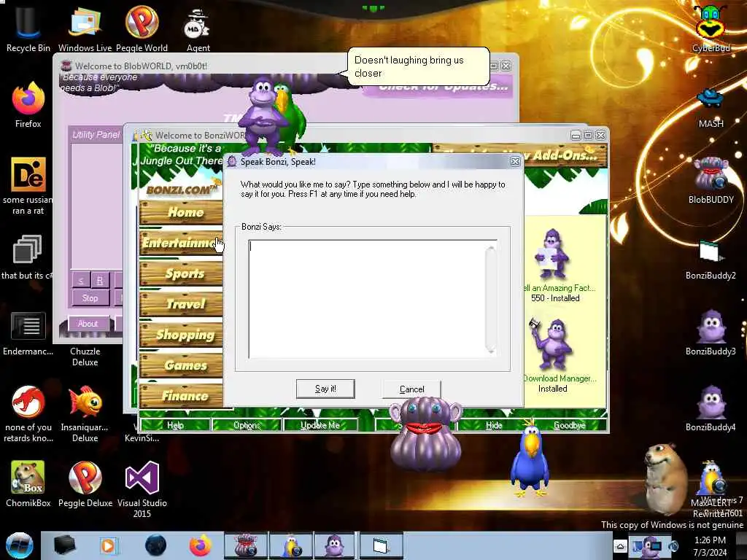Image resolution: width=747 pixels, height=560 pixels.
Task: Select the CyberBud desktop icon
Action: tap(711, 28)
